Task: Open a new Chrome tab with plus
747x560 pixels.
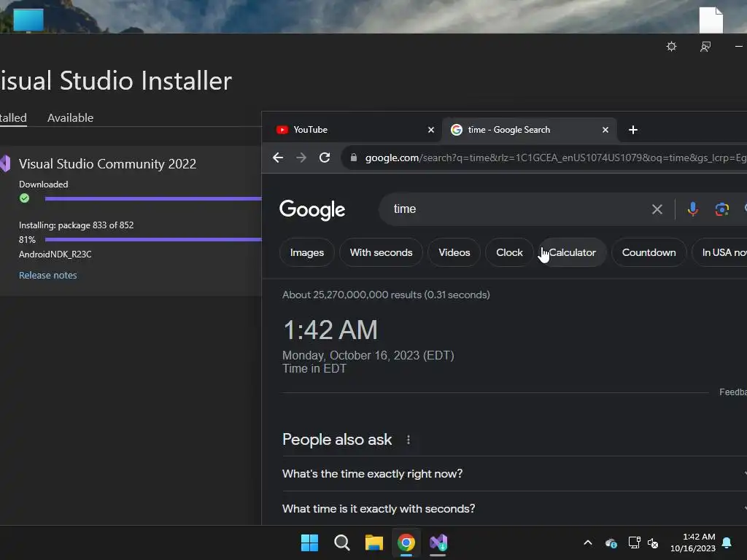Action: tap(632, 130)
